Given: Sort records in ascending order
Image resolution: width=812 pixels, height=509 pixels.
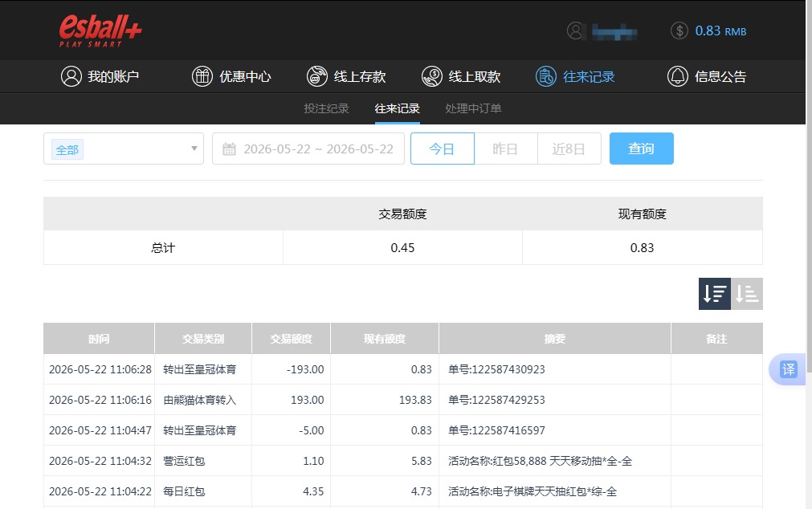Looking at the screenshot, I should [x=747, y=294].
